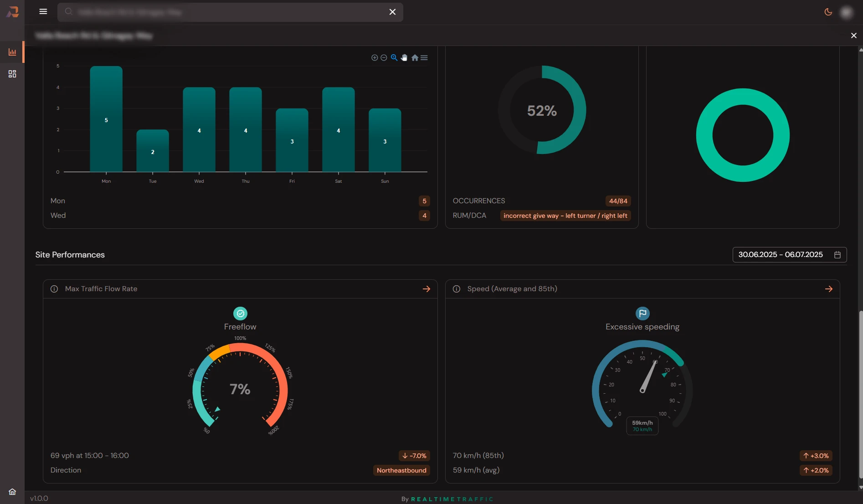The width and height of the screenshot is (863, 504).
Task: Clear the search field with X
Action: tap(392, 12)
